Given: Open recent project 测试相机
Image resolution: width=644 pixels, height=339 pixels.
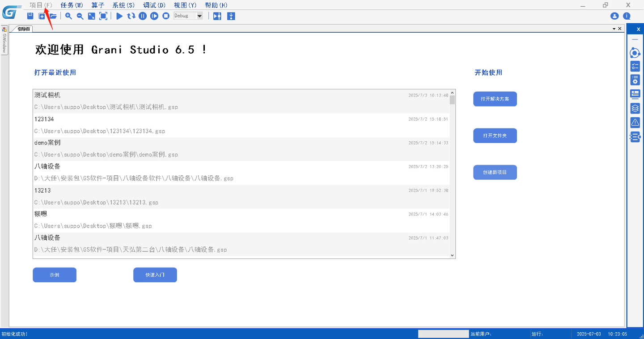Looking at the screenshot, I should click(241, 102).
